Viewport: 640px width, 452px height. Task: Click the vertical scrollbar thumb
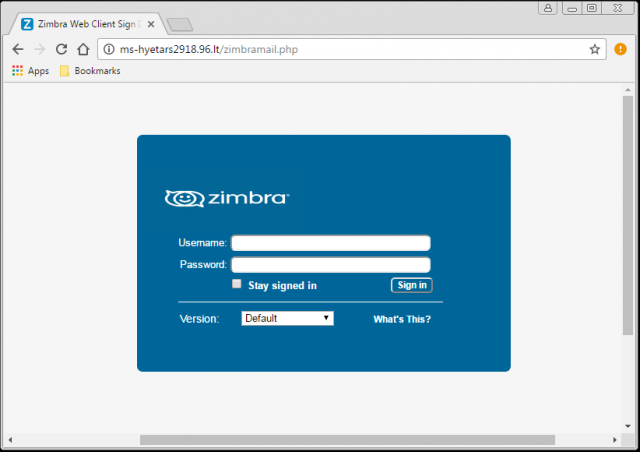pyautogui.click(x=628, y=216)
